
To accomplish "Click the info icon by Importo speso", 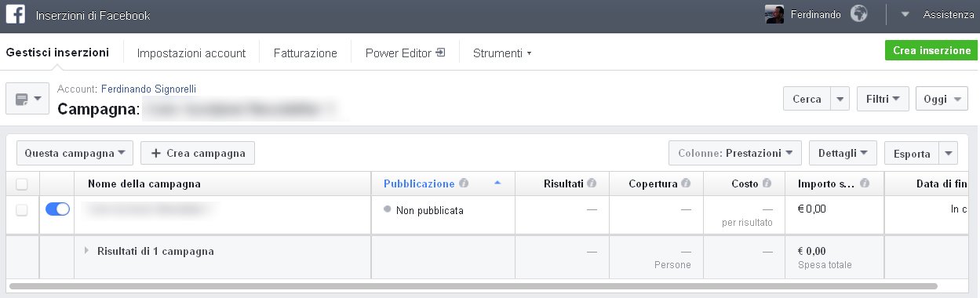I will click(864, 184).
